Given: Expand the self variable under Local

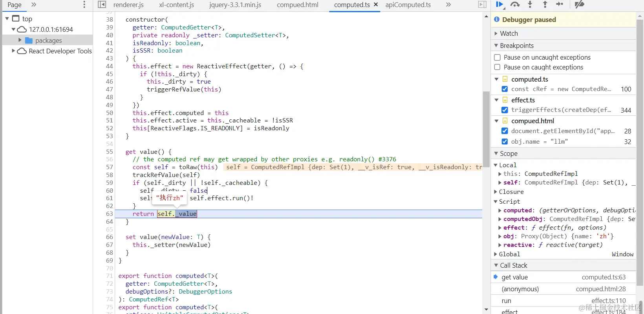Looking at the screenshot, I should (500, 183).
